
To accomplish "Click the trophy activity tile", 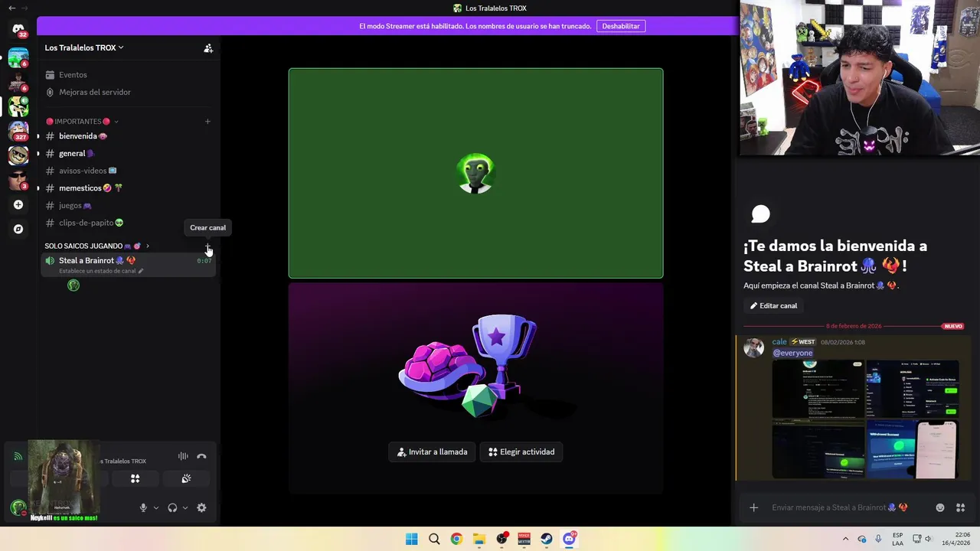I will (476, 388).
